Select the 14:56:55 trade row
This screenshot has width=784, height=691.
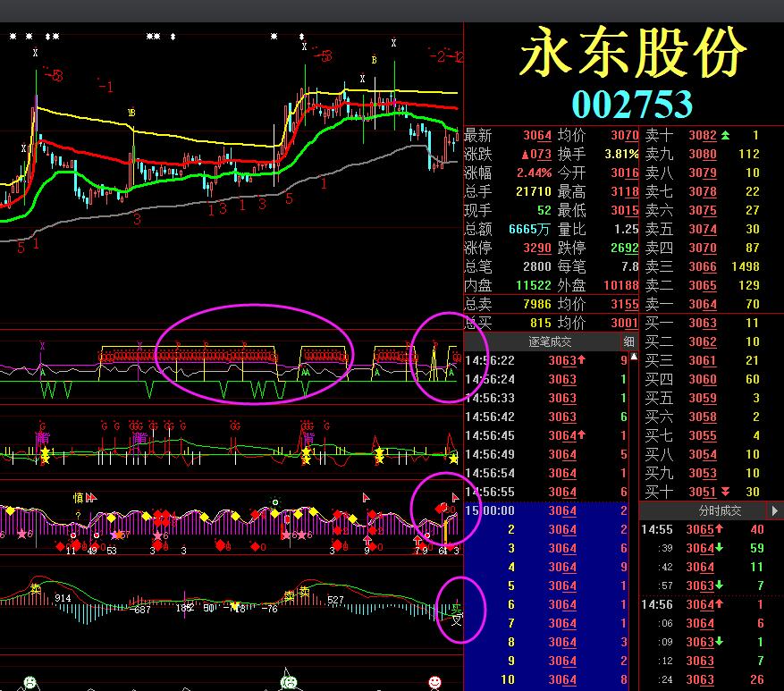tap(546, 492)
